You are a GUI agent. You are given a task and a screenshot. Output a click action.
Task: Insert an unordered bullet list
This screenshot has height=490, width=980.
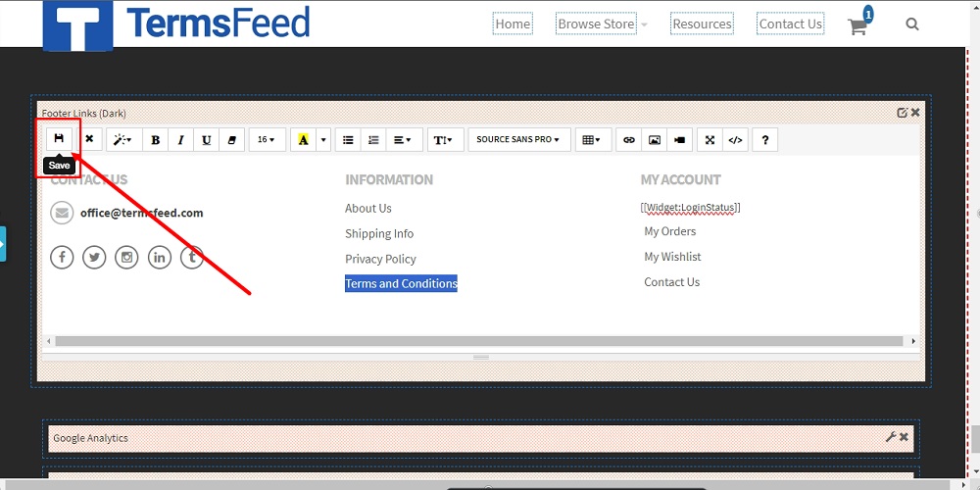tap(348, 139)
